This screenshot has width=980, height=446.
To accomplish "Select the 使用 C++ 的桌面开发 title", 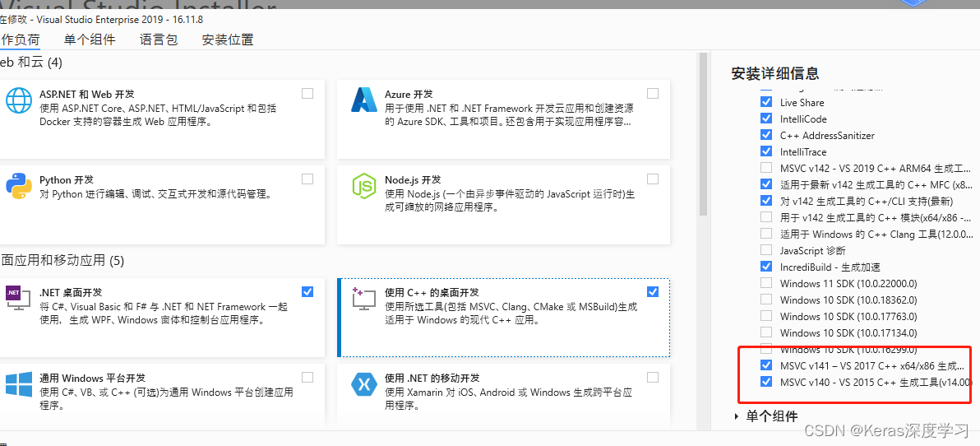I will (x=432, y=293).
